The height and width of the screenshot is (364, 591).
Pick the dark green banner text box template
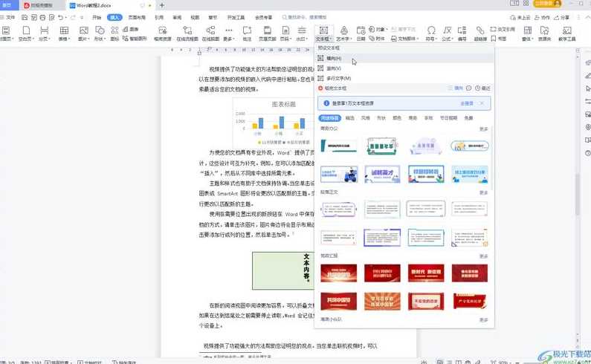point(338,146)
